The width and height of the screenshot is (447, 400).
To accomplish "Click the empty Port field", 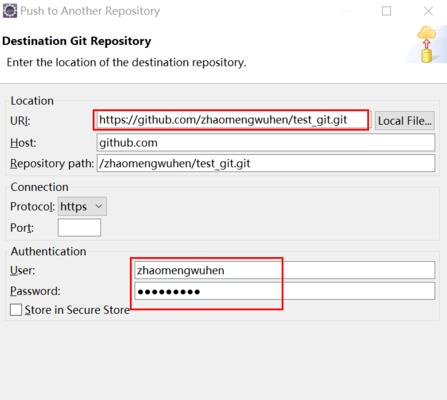I will pyautogui.click(x=79, y=228).
